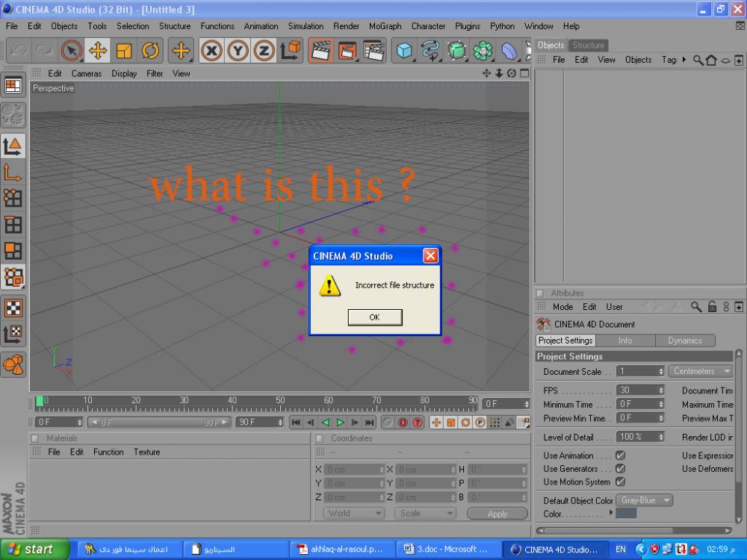
Task: Click the Record Active Objects button
Action: coord(402,423)
